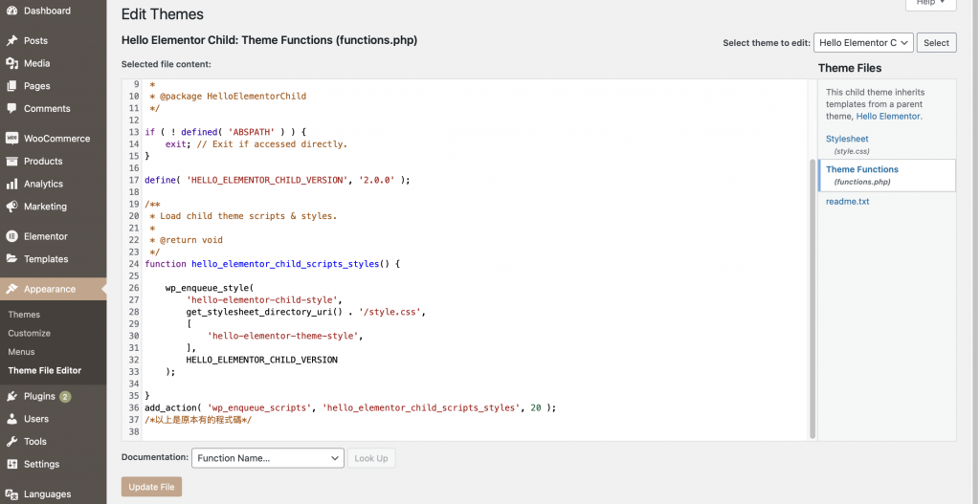Click the Marketing megaphone icon
Screen dimensions: 980x504
[x=11, y=207]
